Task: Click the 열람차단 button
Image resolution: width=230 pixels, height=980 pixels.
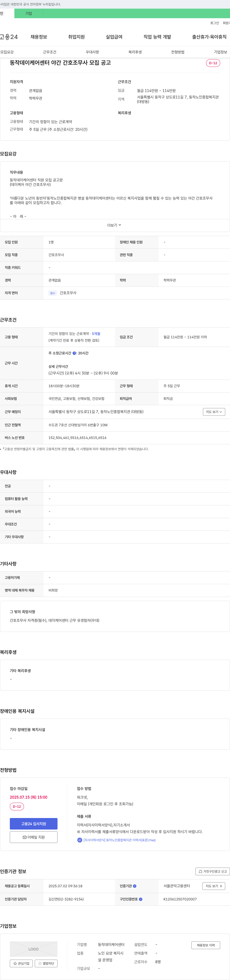Action: point(46,964)
